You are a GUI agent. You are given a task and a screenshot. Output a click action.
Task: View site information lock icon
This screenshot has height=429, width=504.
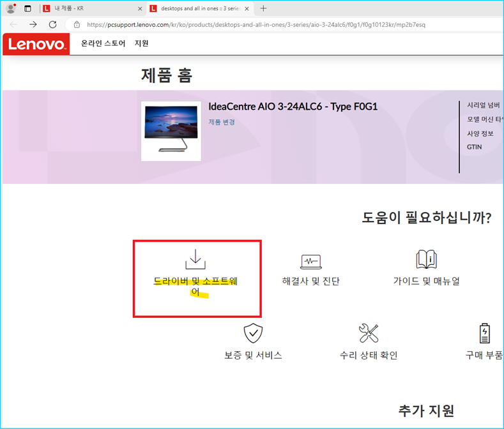click(x=77, y=24)
